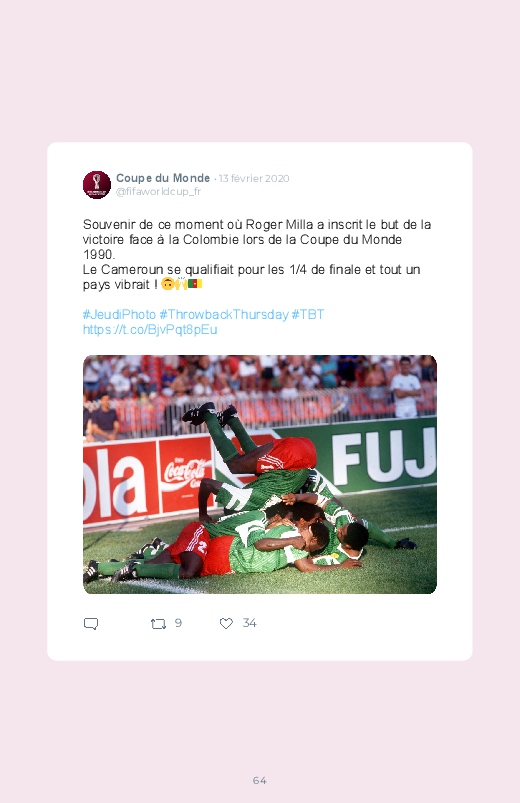
Task: Open the #TBT hashtag
Action: pyautogui.click(x=308, y=314)
